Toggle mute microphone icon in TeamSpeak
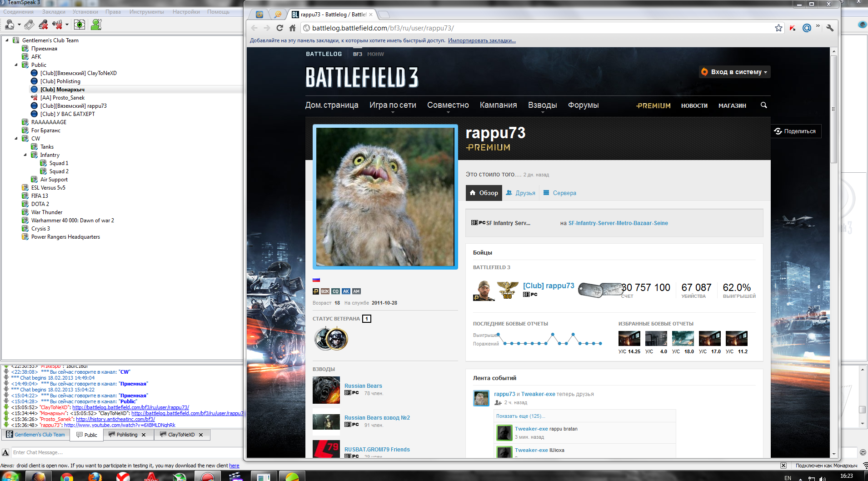Screen dimensions: 868x481 [x=43, y=25]
